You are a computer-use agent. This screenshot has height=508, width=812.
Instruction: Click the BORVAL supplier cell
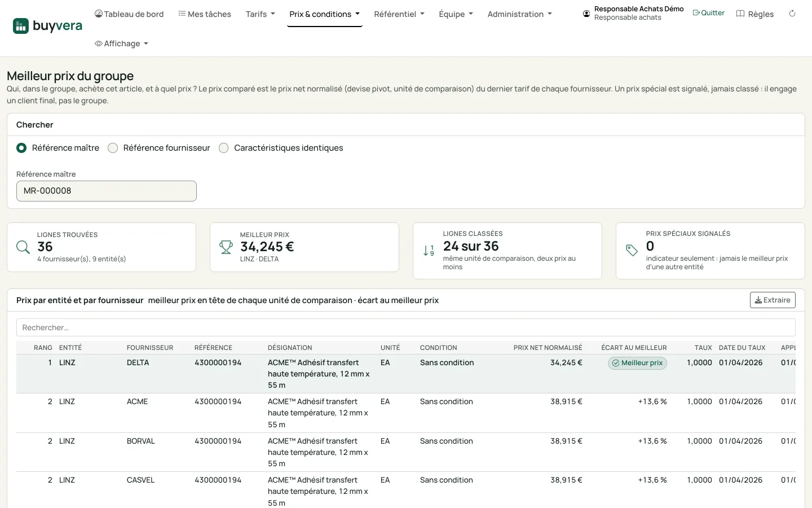point(141,441)
